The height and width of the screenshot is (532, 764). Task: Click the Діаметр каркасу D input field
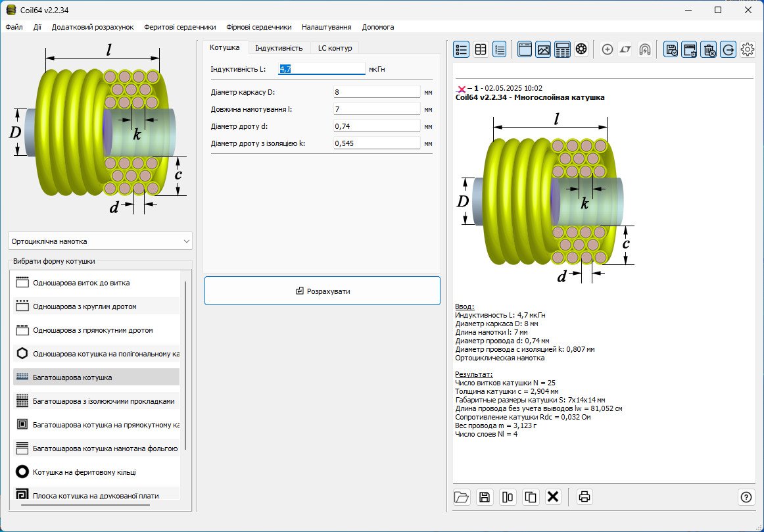click(376, 92)
